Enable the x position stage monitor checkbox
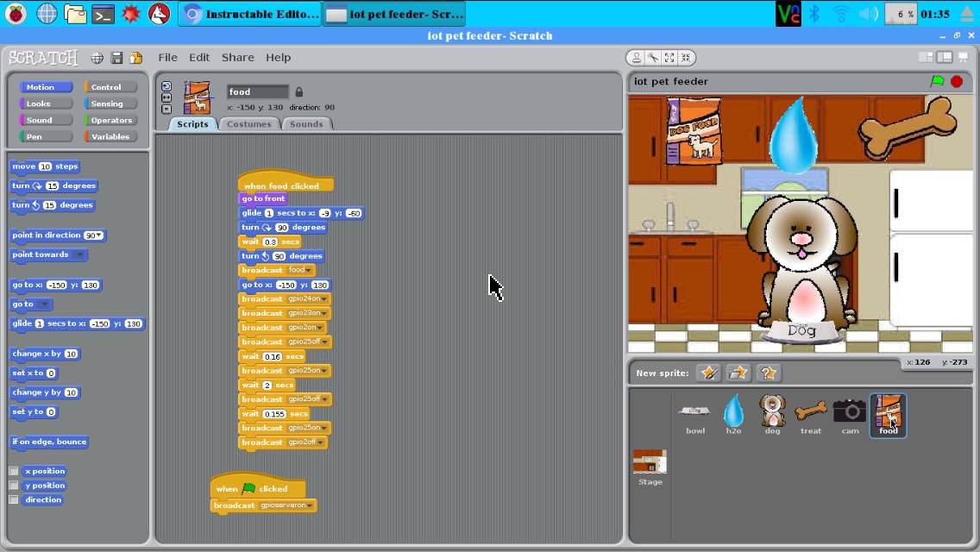The image size is (980, 552). pos(13,471)
